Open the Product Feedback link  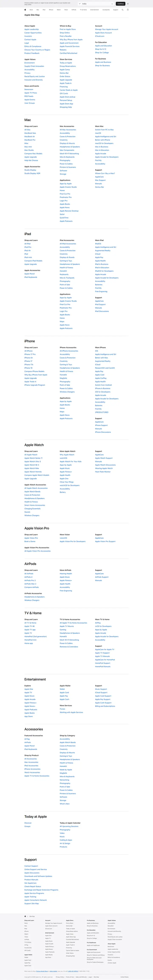[x=32, y=53]
